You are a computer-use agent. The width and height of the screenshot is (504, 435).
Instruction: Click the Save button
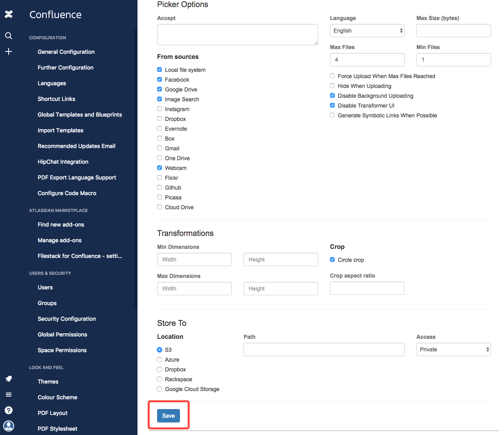(169, 416)
